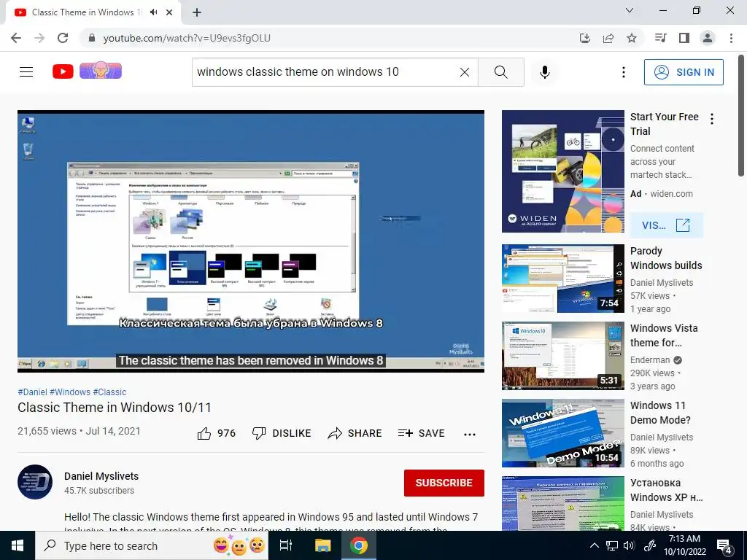
Task: Click the DISLIKE thumbs down button
Action: 282,433
